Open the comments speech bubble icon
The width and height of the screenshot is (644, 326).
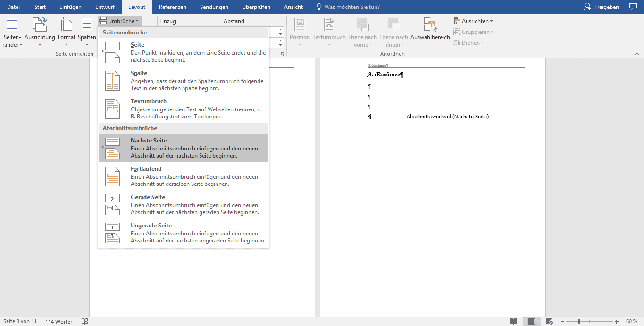[633, 7]
